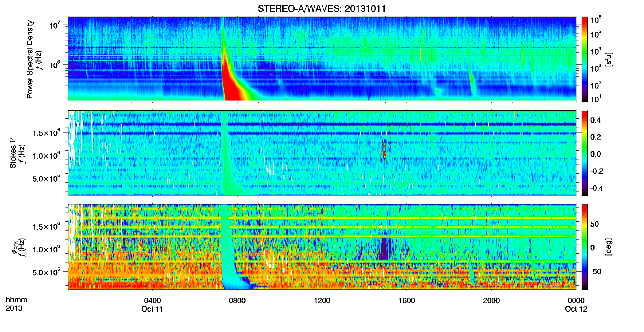Screen dimensions: 644x332
Task: Click the 0800 time tick label
Action: point(237,300)
